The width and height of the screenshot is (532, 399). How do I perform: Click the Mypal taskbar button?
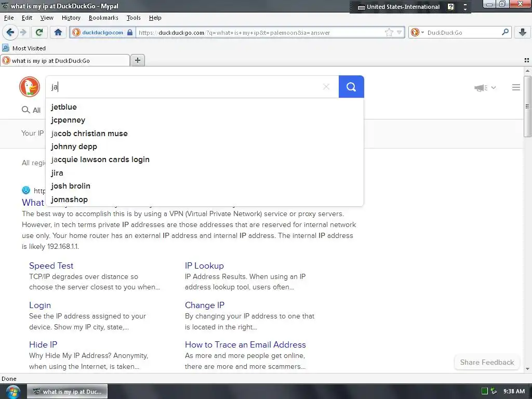(x=67, y=392)
